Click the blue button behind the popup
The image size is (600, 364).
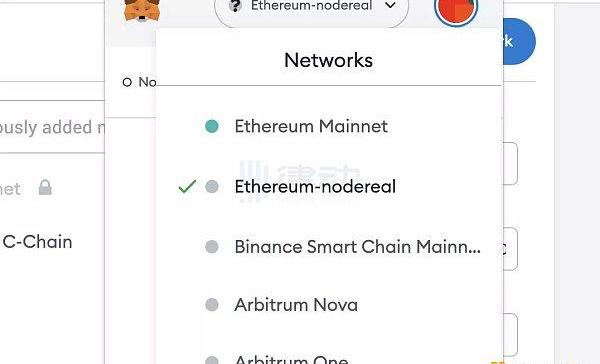click(x=519, y=41)
